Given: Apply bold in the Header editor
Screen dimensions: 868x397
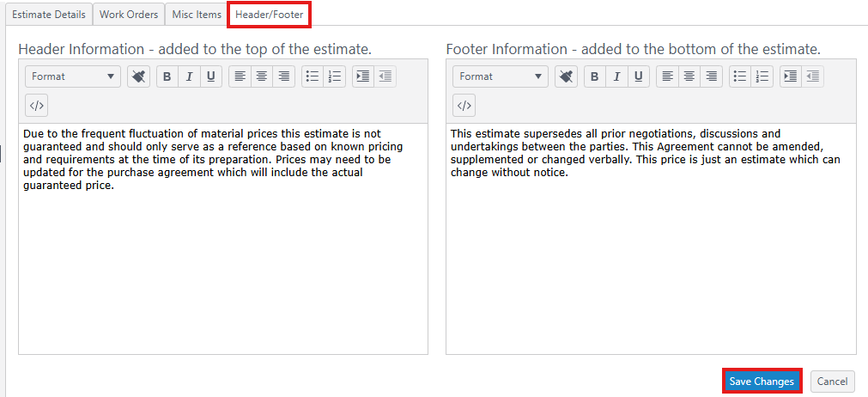Looking at the screenshot, I should coord(167,76).
